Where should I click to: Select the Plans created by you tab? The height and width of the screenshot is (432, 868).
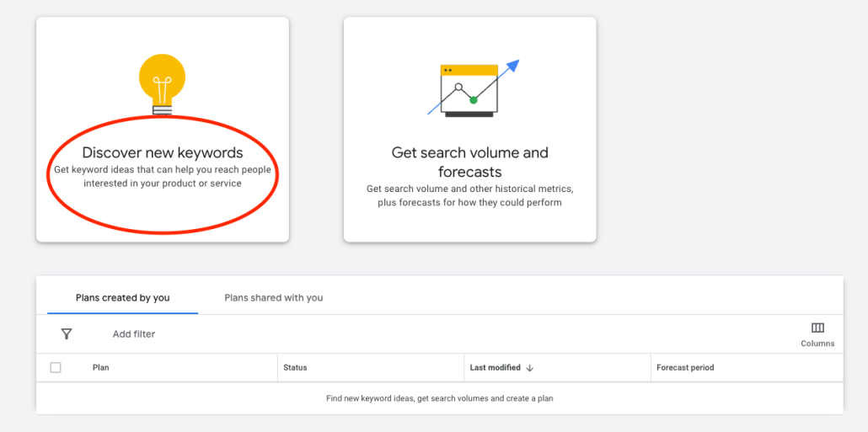(122, 298)
